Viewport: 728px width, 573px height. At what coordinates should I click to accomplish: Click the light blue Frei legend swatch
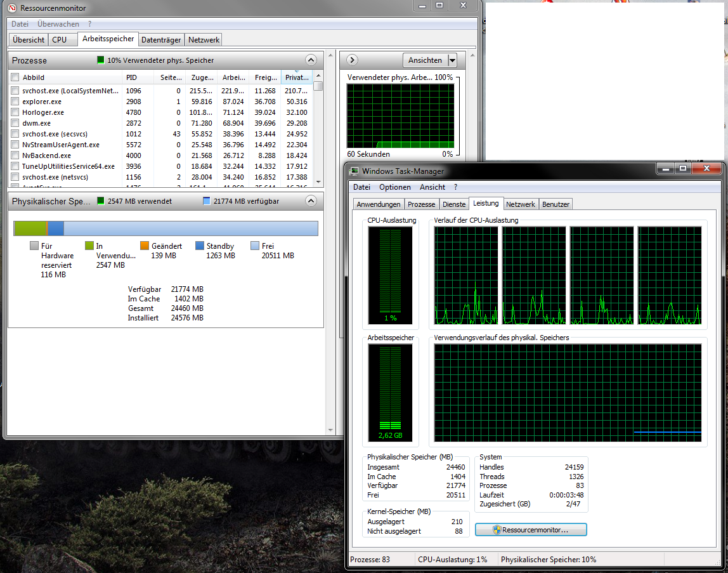click(x=255, y=246)
